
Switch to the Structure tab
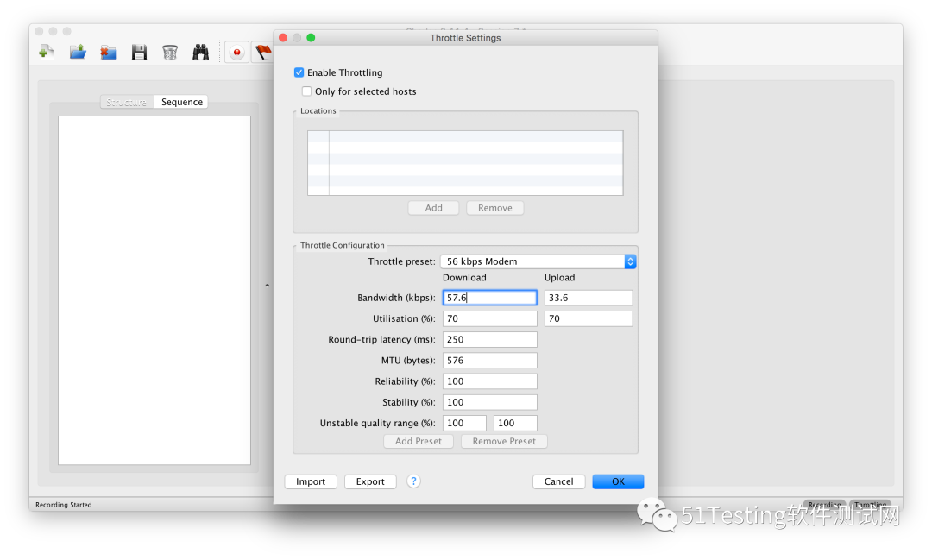(127, 102)
